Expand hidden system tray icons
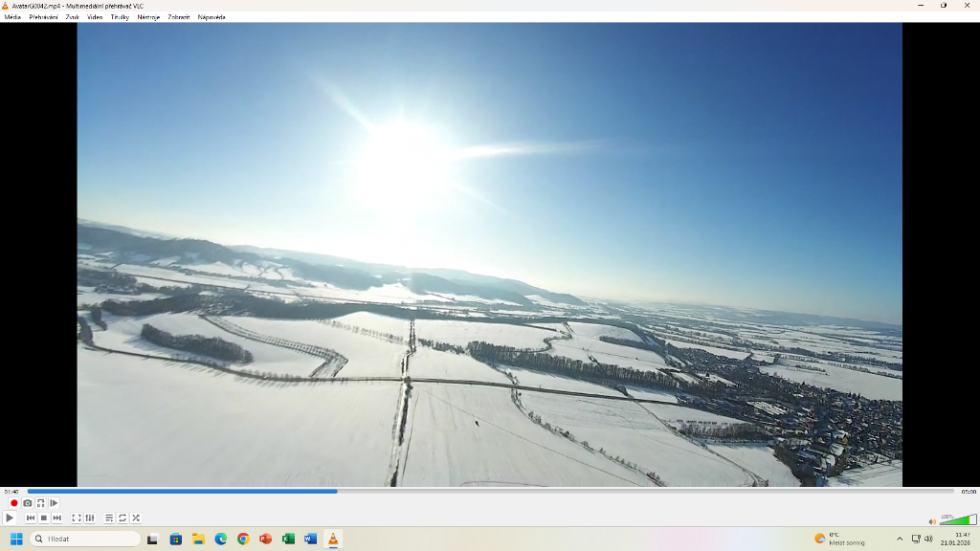The height and width of the screenshot is (551, 980). (899, 539)
